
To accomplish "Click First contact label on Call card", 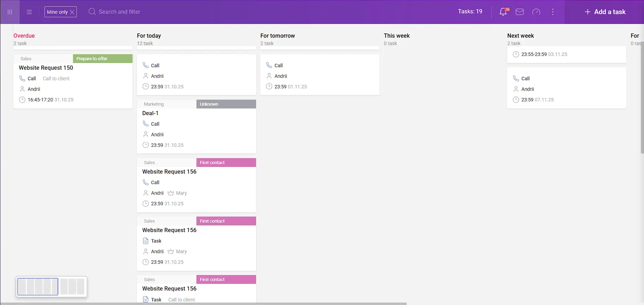I will 226,162.
